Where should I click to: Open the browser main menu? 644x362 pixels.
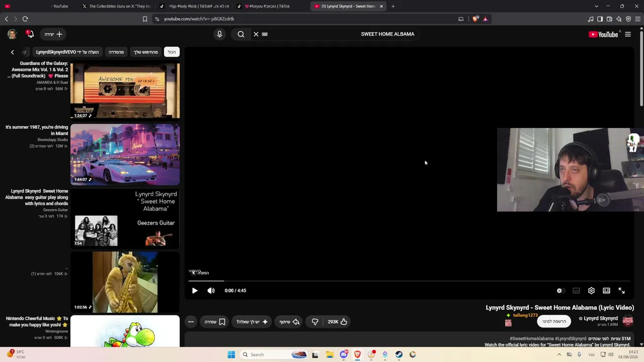tap(637, 19)
